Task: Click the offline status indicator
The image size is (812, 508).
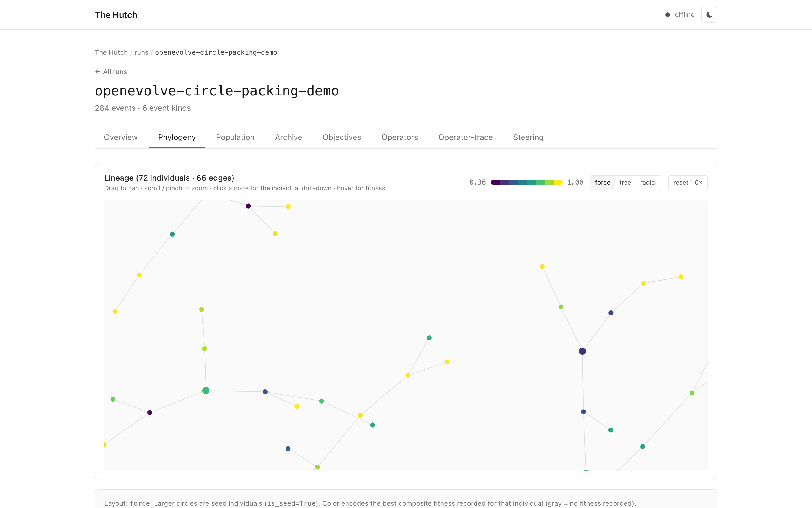Action: [680, 15]
